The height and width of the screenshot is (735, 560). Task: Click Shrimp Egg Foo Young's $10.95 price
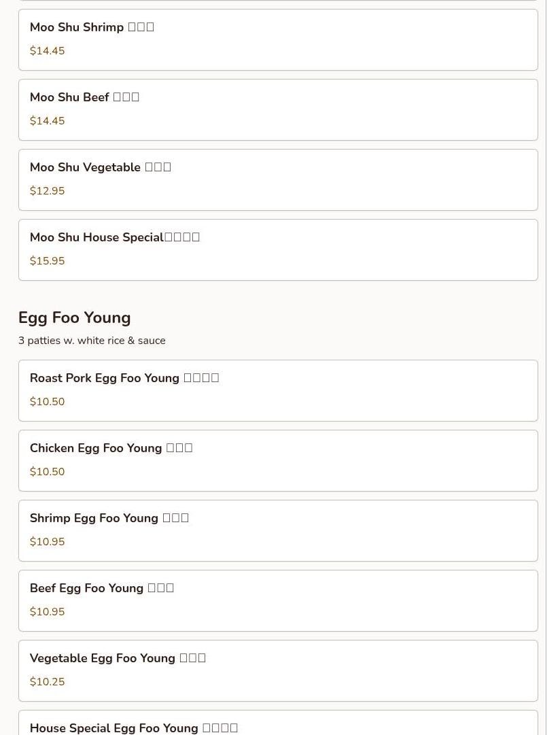click(x=47, y=542)
